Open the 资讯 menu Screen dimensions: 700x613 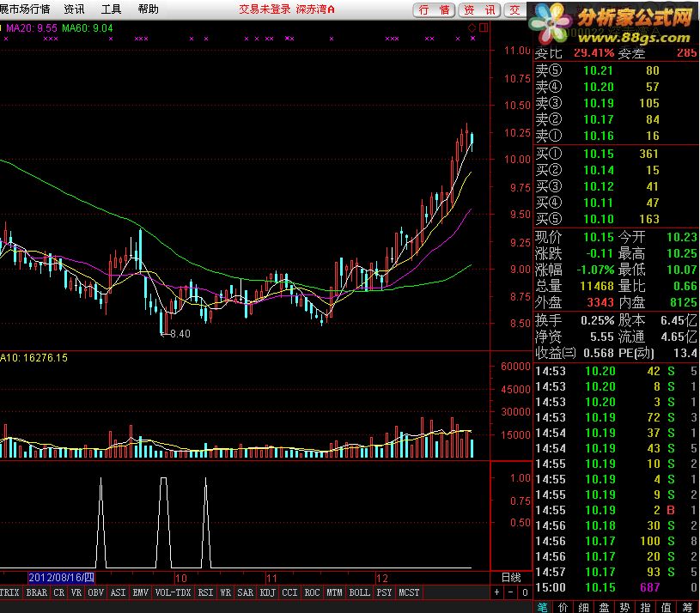[x=74, y=9]
